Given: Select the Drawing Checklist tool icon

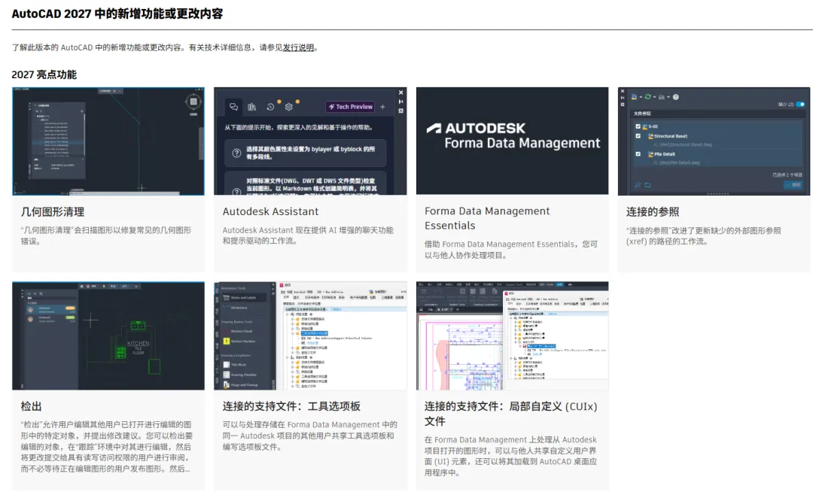Looking at the screenshot, I should (227, 375).
